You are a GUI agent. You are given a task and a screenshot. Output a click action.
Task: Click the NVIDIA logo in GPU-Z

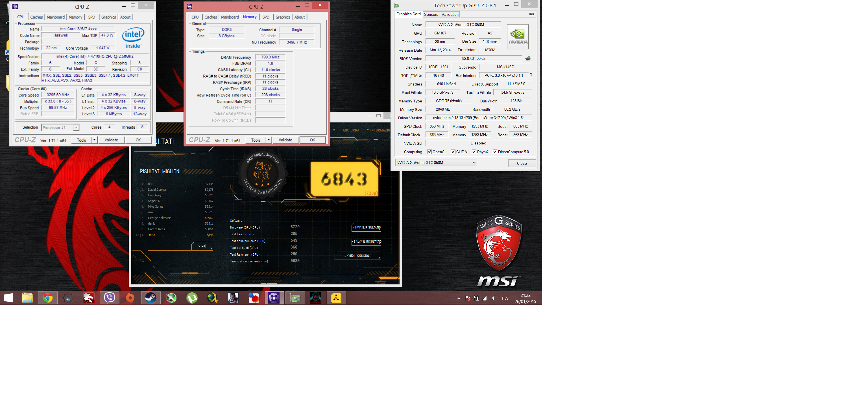pos(518,37)
